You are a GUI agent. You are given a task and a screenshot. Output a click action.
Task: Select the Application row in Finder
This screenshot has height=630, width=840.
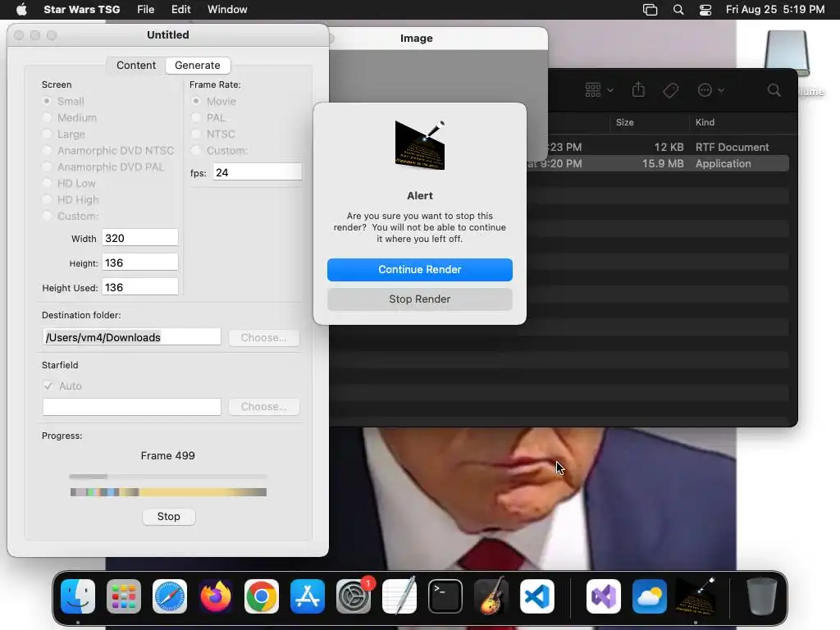[x=657, y=163]
